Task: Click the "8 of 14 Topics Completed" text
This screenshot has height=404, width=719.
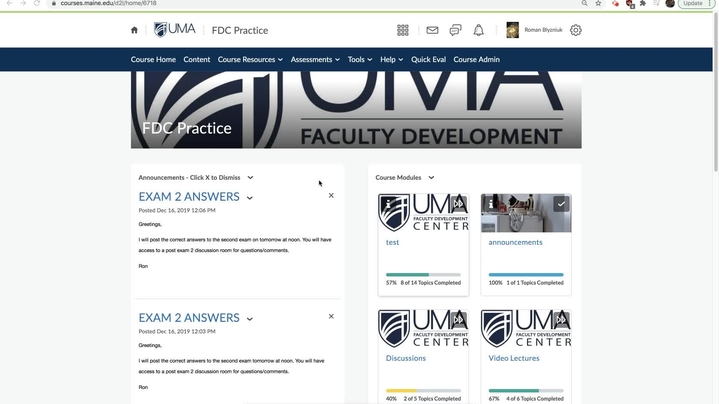Action: [431, 283]
